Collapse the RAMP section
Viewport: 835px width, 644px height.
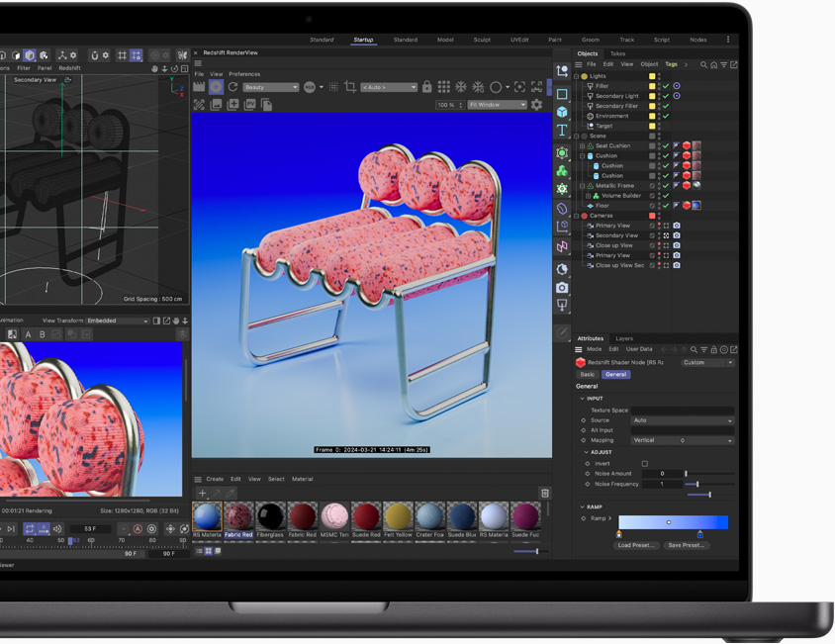[583, 507]
